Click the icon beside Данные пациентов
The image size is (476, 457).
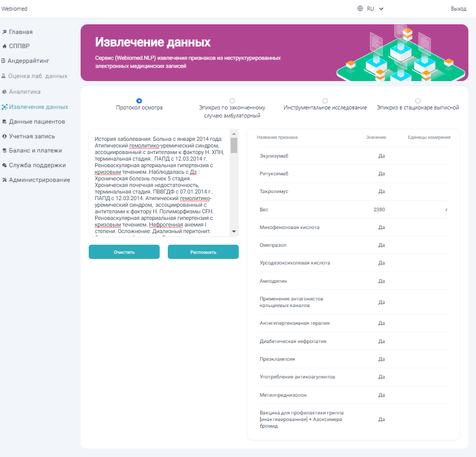[4, 122]
